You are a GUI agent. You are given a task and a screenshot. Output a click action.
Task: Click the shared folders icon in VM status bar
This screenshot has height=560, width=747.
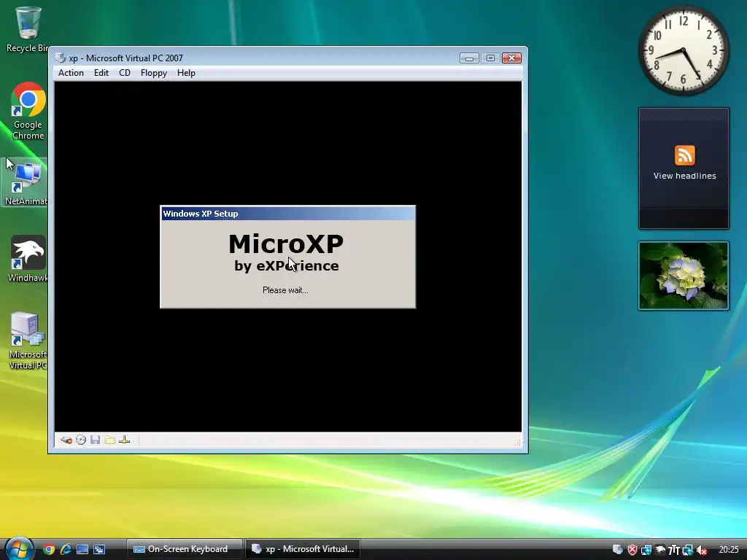click(109, 440)
